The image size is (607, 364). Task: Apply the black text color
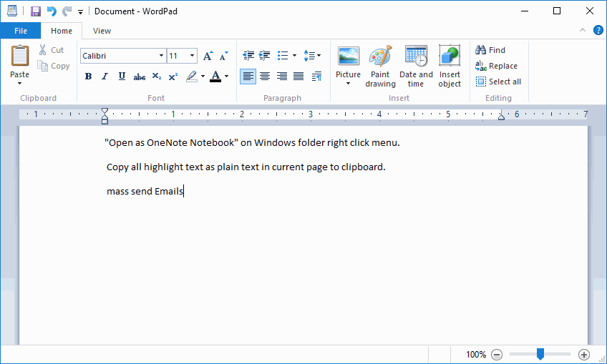(215, 77)
